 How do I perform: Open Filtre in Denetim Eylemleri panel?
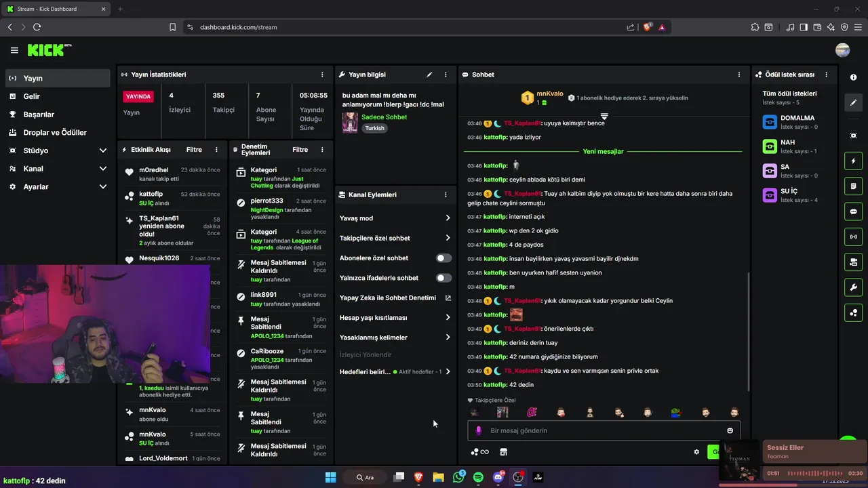(300, 150)
